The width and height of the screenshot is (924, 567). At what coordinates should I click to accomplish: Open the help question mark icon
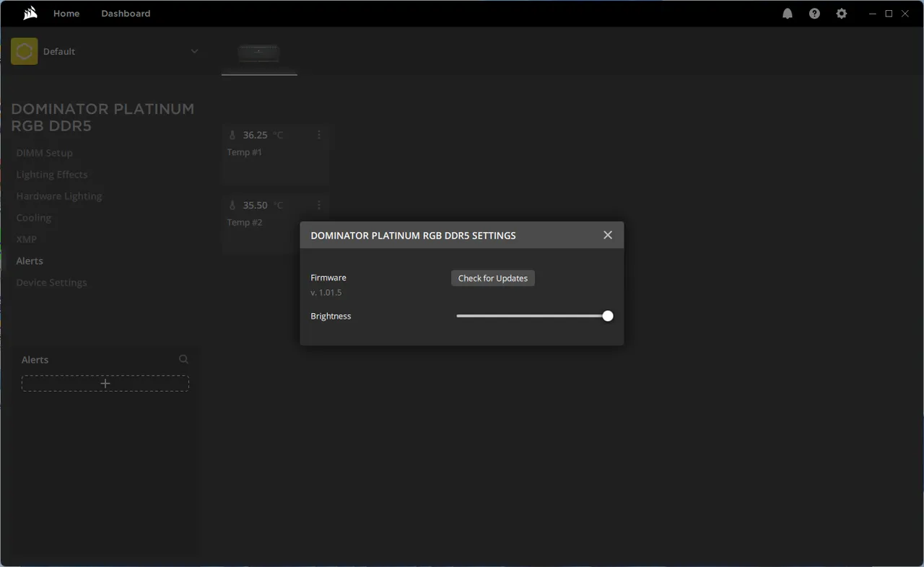814,14
